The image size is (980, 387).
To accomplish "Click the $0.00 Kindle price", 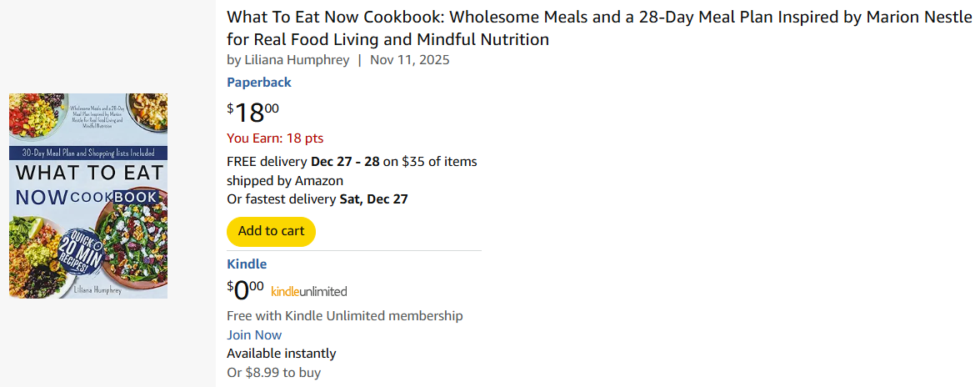I will click(x=245, y=289).
